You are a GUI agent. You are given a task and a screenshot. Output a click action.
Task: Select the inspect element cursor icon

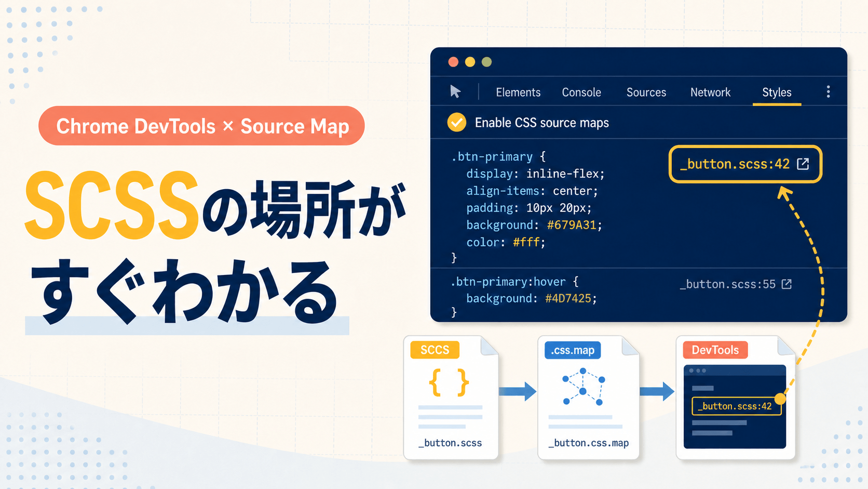[455, 92]
